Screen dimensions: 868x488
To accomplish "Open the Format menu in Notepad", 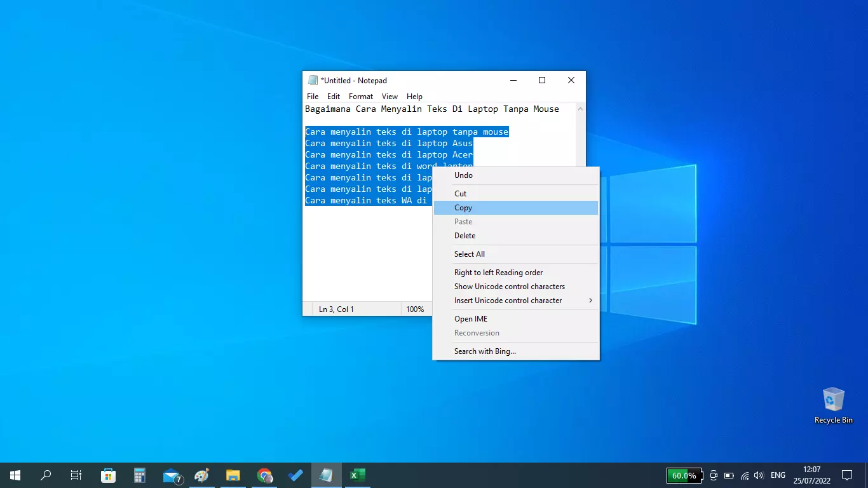I will [x=360, y=96].
